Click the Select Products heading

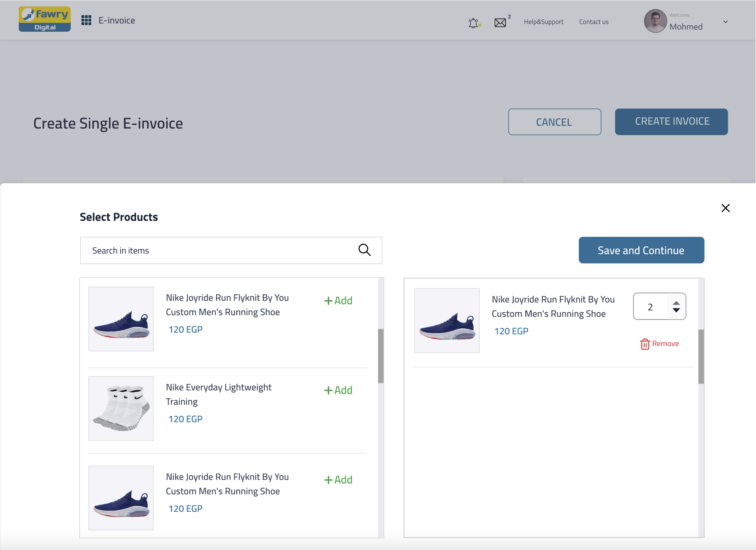coord(119,217)
